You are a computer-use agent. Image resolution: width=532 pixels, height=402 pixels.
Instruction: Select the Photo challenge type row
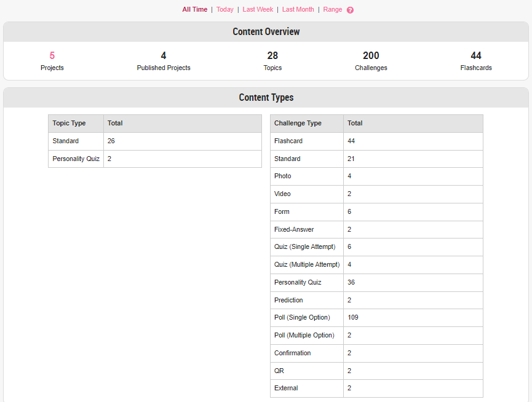coord(376,176)
